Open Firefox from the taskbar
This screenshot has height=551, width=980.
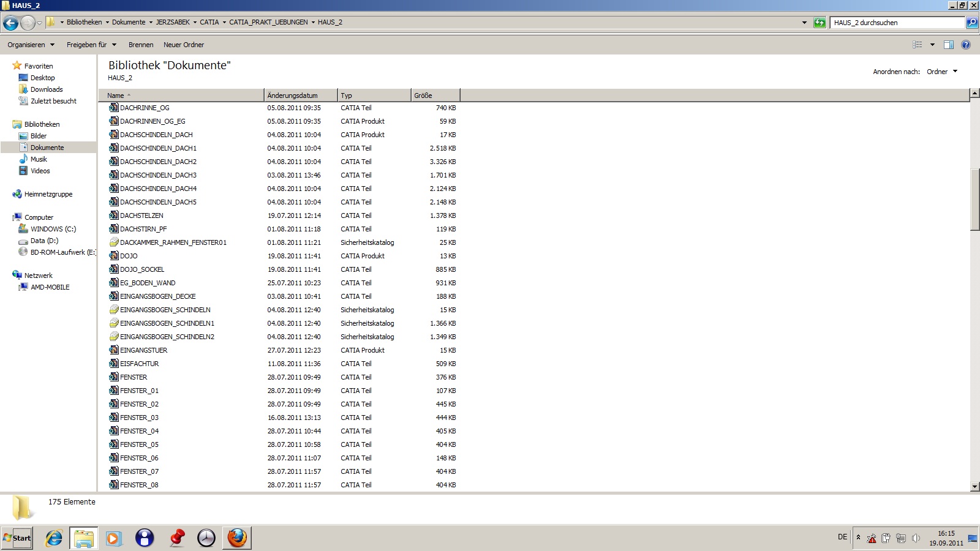tap(237, 538)
